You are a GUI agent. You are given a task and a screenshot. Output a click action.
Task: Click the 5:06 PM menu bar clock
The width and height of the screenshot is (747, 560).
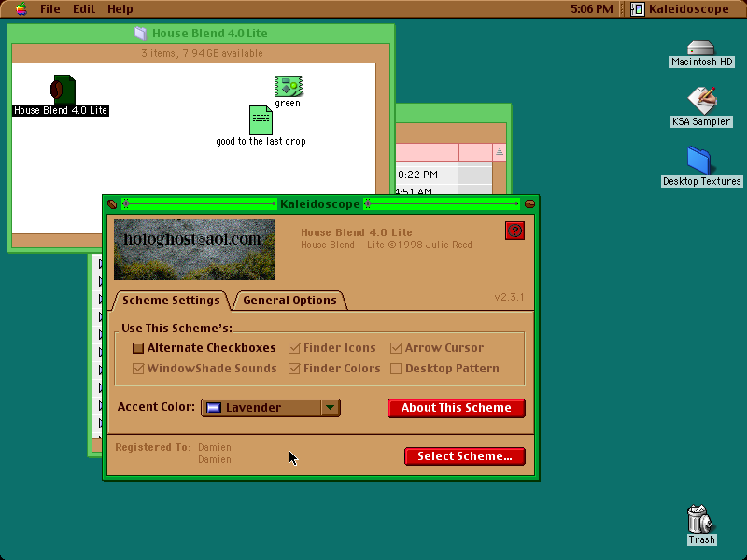point(592,9)
